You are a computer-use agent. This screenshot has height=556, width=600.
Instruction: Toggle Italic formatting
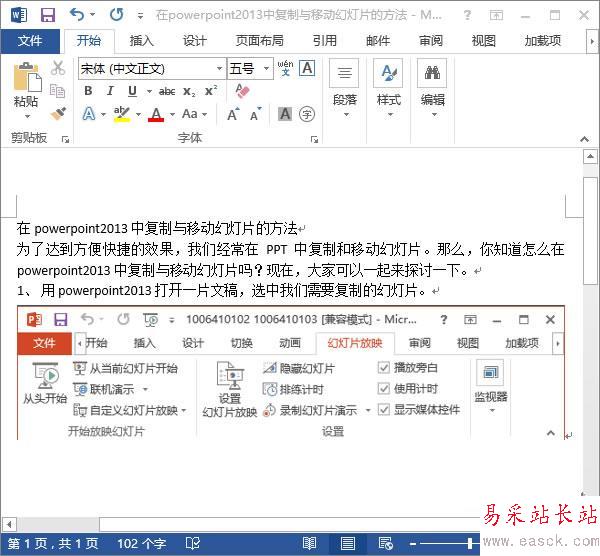point(110,91)
